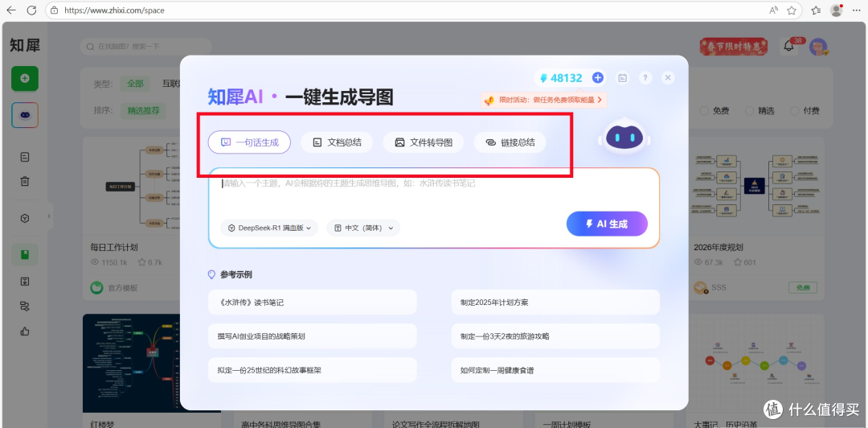Screen dimensions: 868x428
Task: Click the star icon beside 601
Action: [x=739, y=261]
